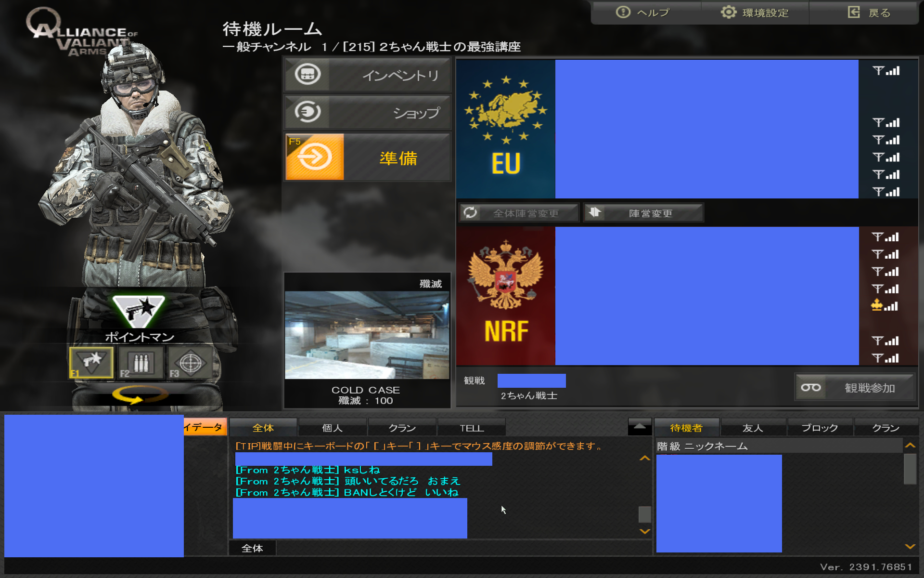
Task: Open 環境設定 settings via the gear
Action: (729, 13)
